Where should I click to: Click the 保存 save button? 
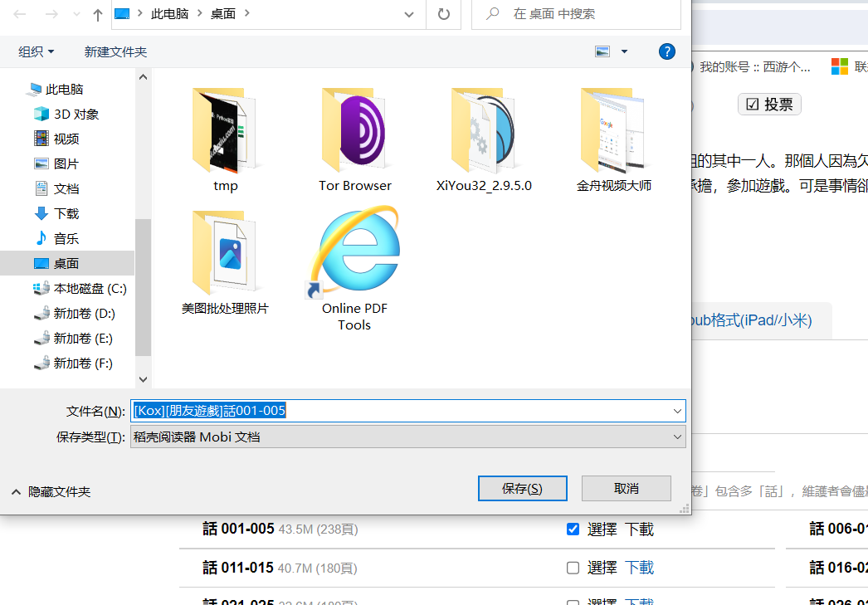coord(522,488)
